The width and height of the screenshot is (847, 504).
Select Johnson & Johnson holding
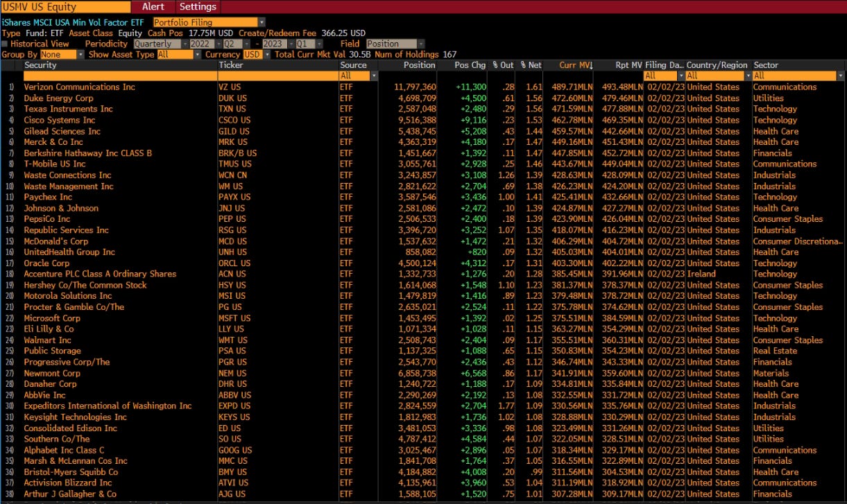[61, 208]
